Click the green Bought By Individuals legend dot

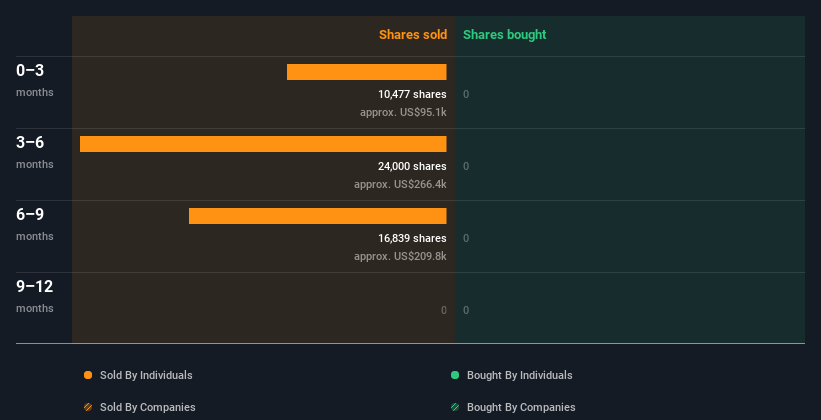point(455,375)
